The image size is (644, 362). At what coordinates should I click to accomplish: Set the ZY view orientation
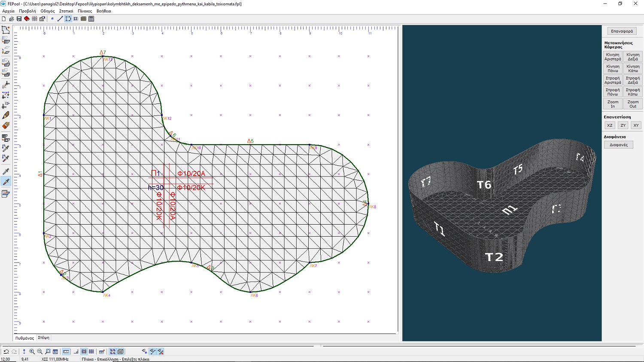pyautogui.click(x=623, y=125)
